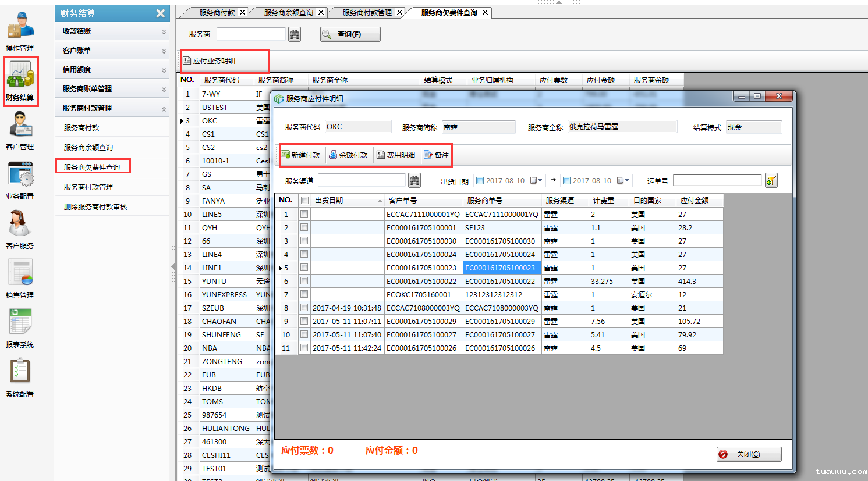Open 费用明细 from the dialog toolbar
The image size is (868, 481).
pyautogui.click(x=395, y=155)
